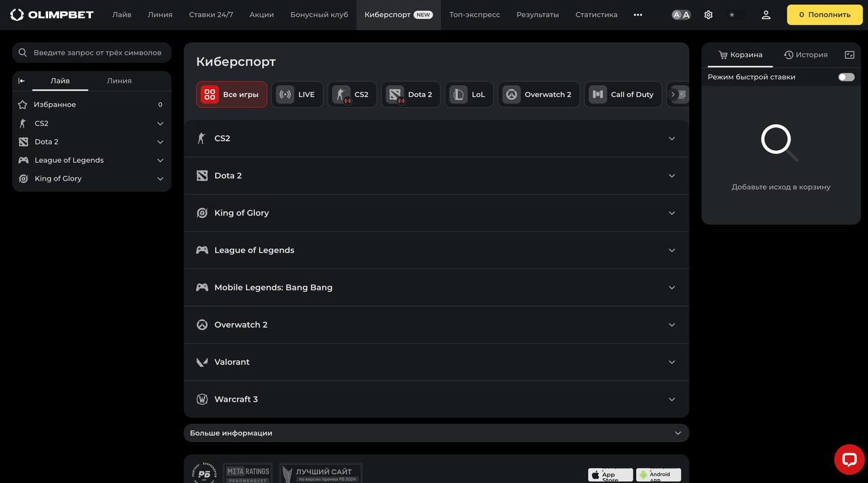Open Топ-экспресс in top navigation
This screenshot has width=868, height=483.
(x=475, y=14)
